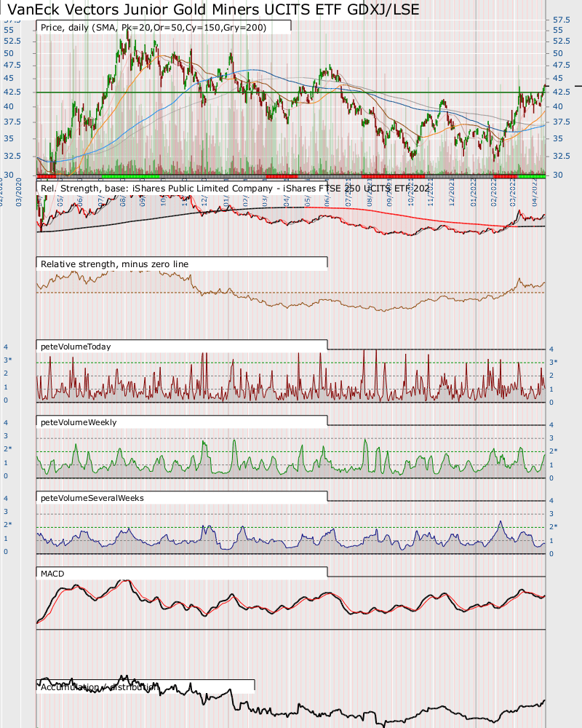The width and height of the screenshot is (582, 728).
Task: Click 47.5 on the left price axis
Action: pyautogui.click(x=12, y=65)
